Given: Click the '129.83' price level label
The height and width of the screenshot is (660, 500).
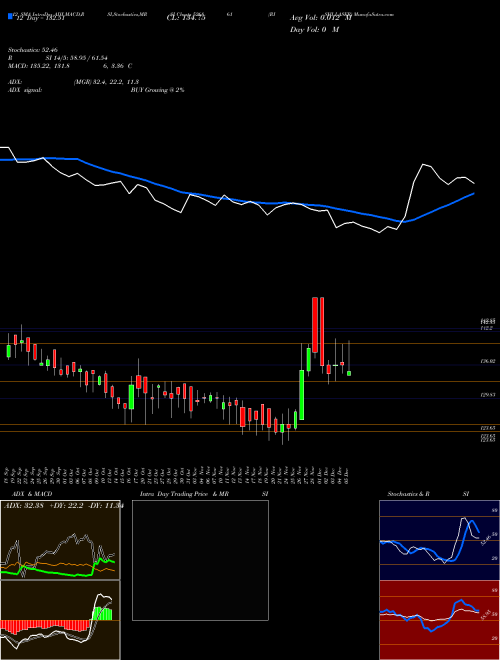Looking at the screenshot, I should pos(488,395).
